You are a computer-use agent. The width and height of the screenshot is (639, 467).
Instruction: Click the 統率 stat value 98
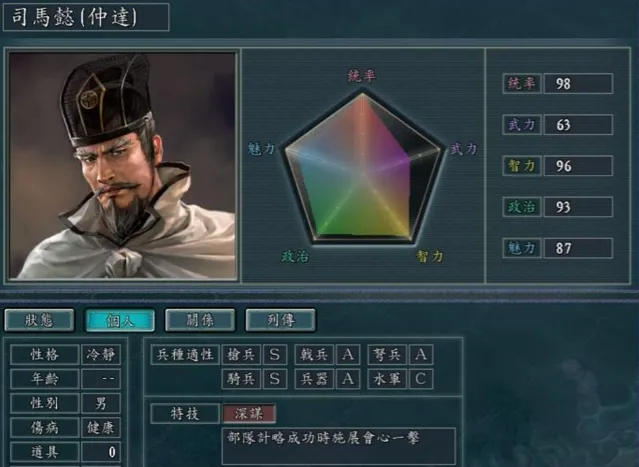578,84
